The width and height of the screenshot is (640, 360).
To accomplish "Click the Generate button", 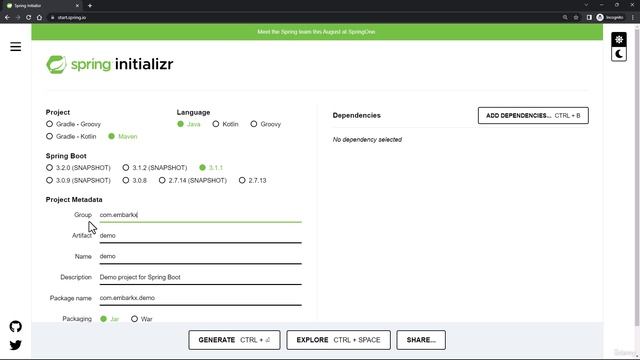I will coord(234,340).
